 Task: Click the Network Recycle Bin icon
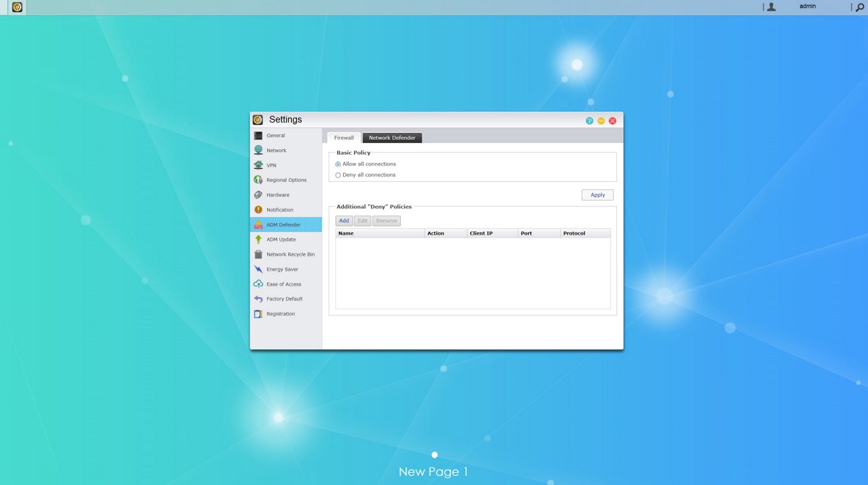pyautogui.click(x=258, y=254)
